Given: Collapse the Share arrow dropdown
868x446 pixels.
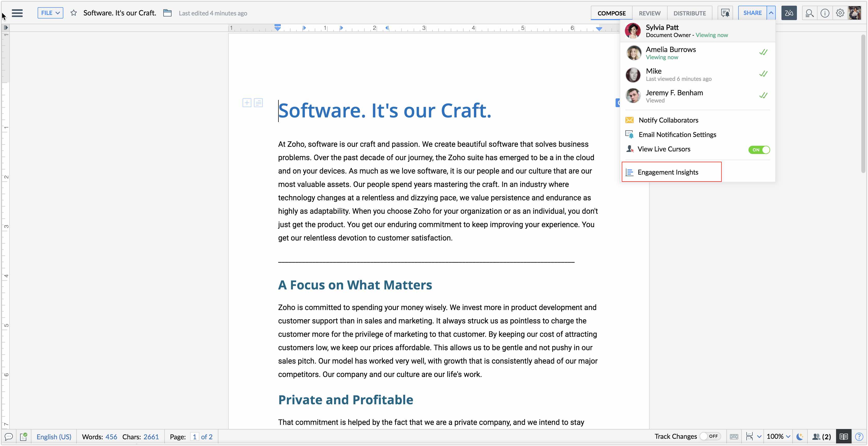Looking at the screenshot, I should tap(771, 13).
